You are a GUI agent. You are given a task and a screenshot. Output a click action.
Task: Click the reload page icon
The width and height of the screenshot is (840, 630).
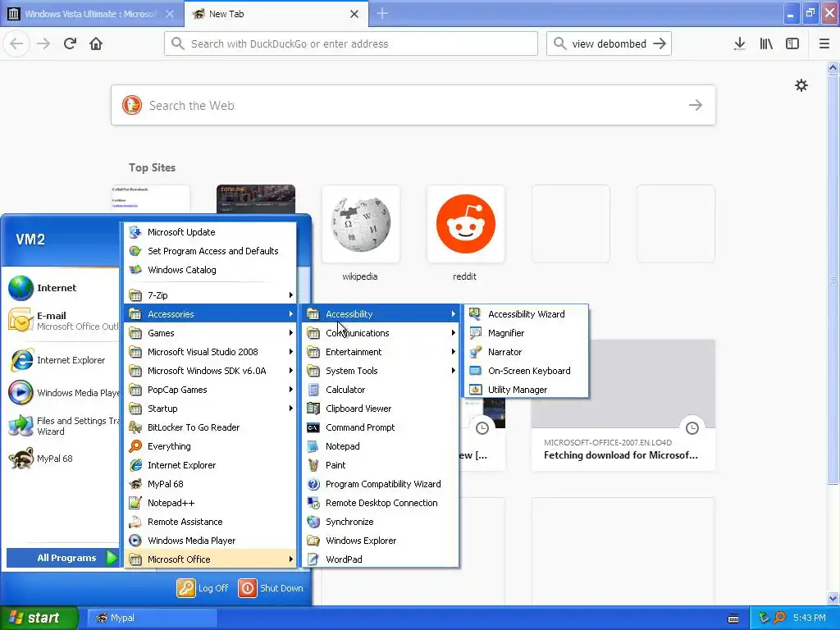coord(71,43)
